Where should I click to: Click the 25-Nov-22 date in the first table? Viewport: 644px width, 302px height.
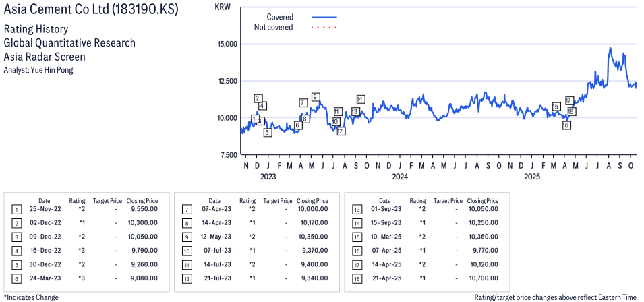[x=44, y=209]
